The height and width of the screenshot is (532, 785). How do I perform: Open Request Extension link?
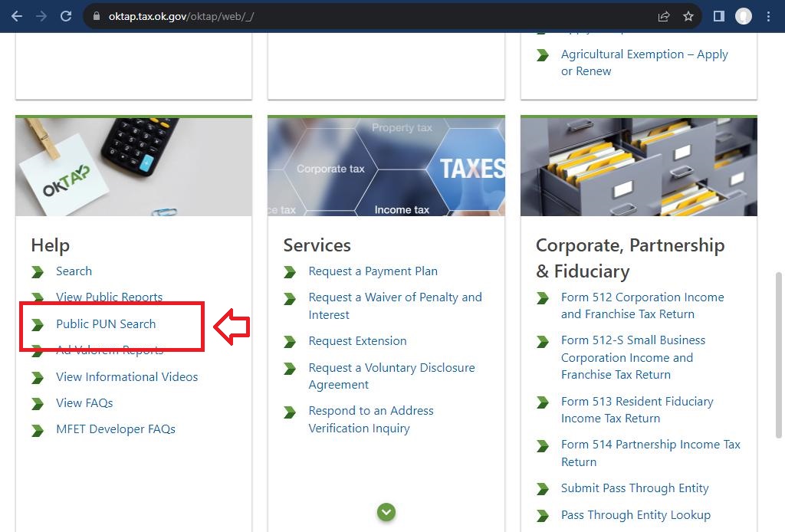click(357, 341)
